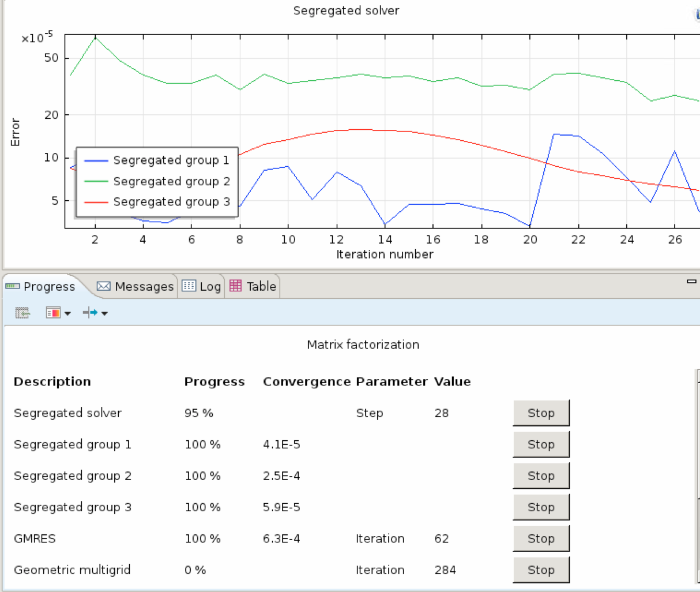Halt Segregated group 3 with Stop
Image resolution: width=700 pixels, height=592 pixels.
(x=541, y=507)
